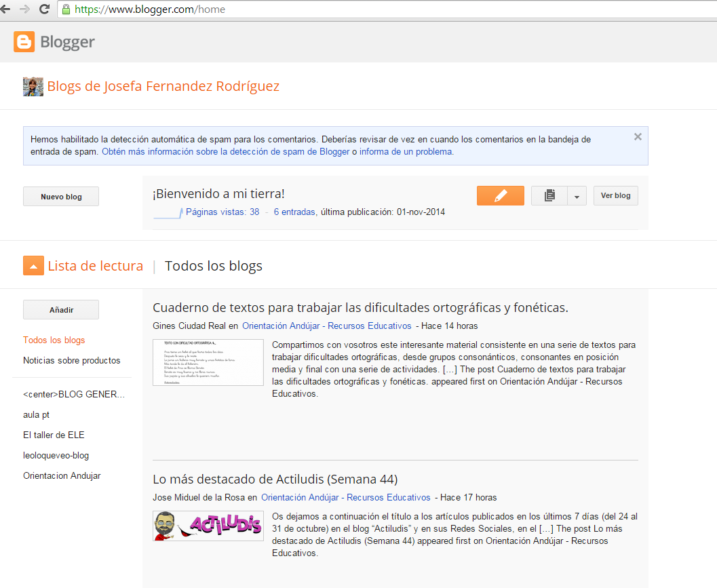Create new post with orange pencil button
The height and width of the screenshot is (588, 717).
[x=500, y=196]
